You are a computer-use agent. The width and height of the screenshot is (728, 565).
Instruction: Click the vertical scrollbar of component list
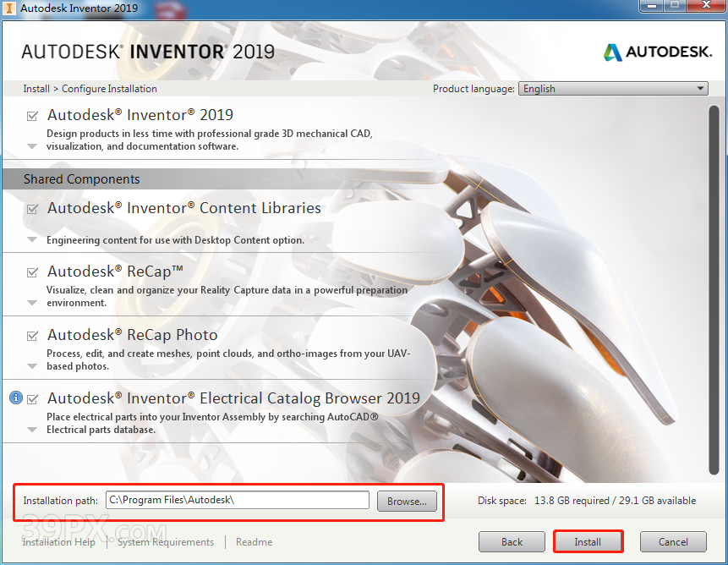pyautogui.click(x=714, y=290)
